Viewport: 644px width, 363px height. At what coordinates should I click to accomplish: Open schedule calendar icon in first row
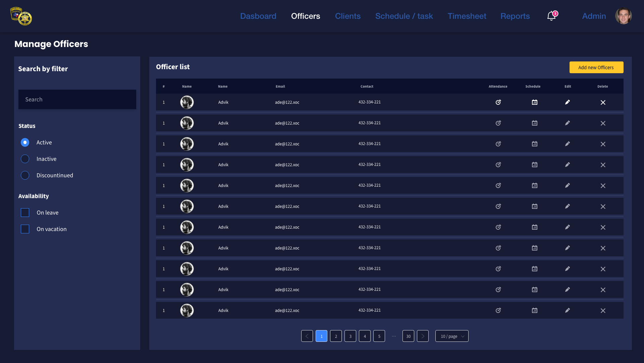[534, 102]
